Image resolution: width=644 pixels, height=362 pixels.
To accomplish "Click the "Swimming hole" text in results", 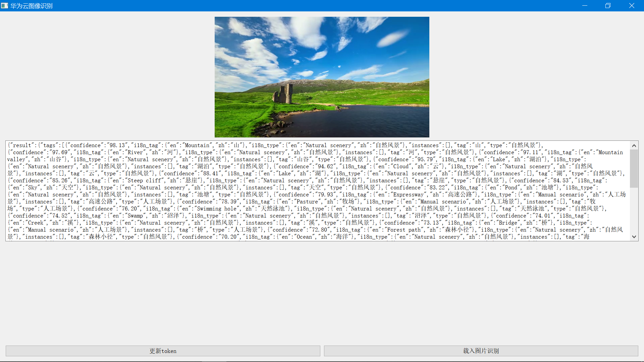I will pos(217,209).
